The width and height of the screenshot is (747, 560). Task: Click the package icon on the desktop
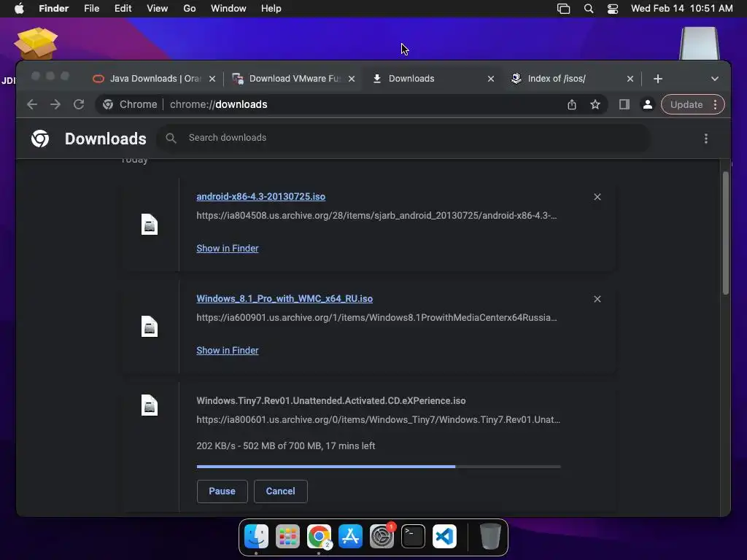36,43
